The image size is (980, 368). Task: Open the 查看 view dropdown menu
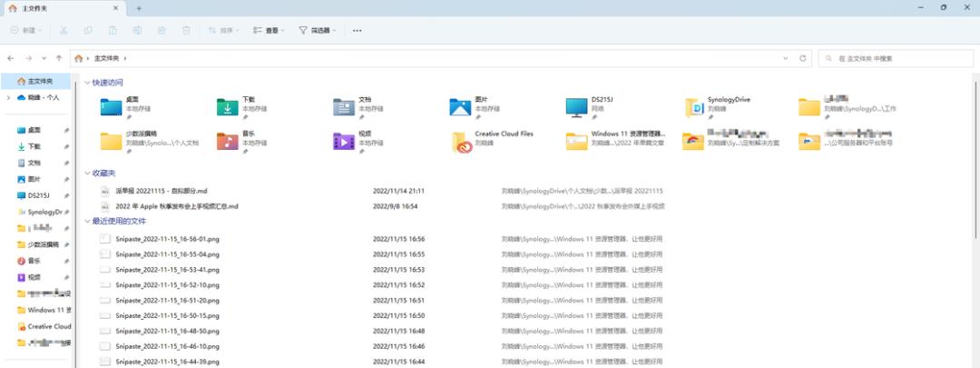[269, 30]
